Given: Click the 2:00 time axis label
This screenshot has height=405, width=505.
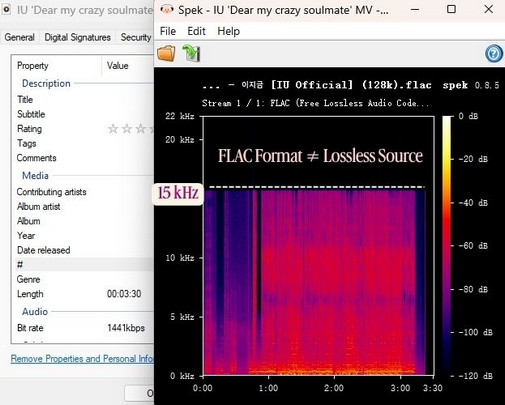Looking at the screenshot, I should coord(334,388).
